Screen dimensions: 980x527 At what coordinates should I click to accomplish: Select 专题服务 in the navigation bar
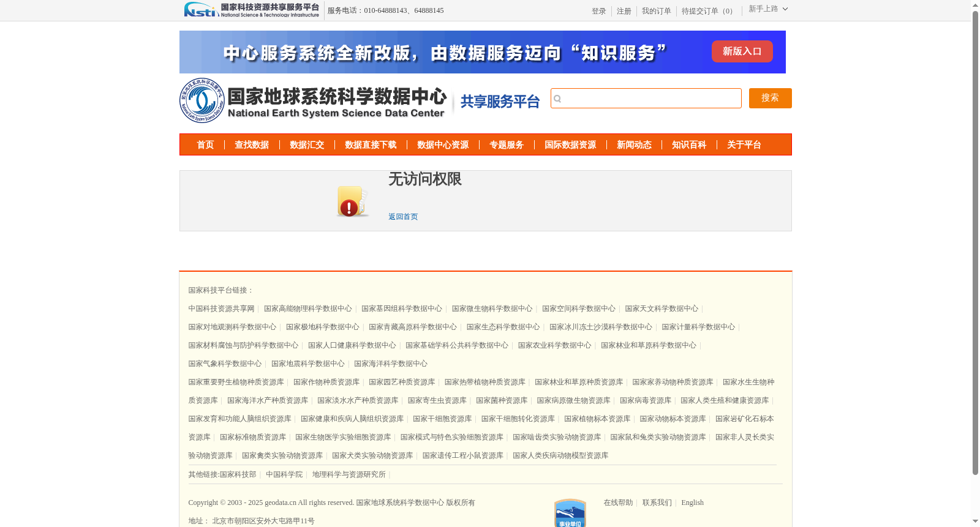[507, 145]
